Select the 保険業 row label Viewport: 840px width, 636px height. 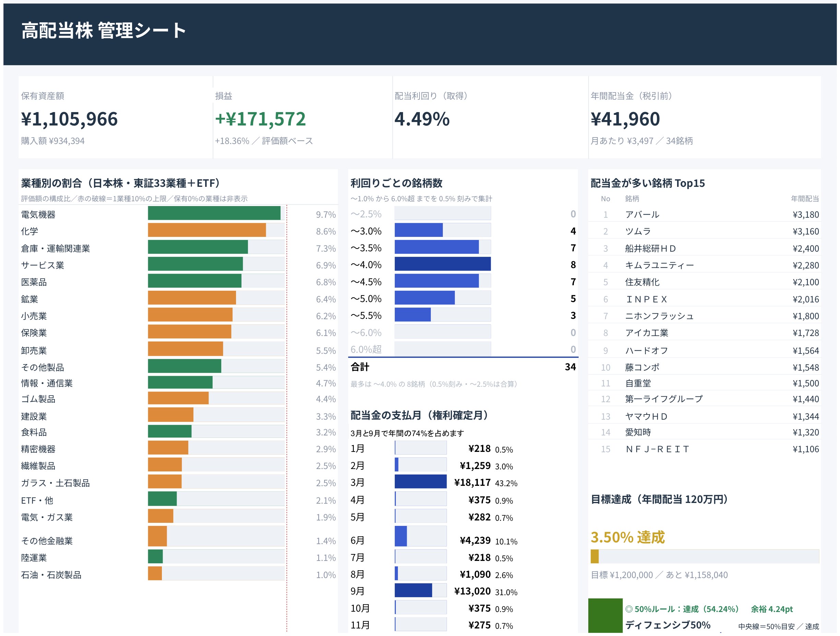click(x=34, y=333)
